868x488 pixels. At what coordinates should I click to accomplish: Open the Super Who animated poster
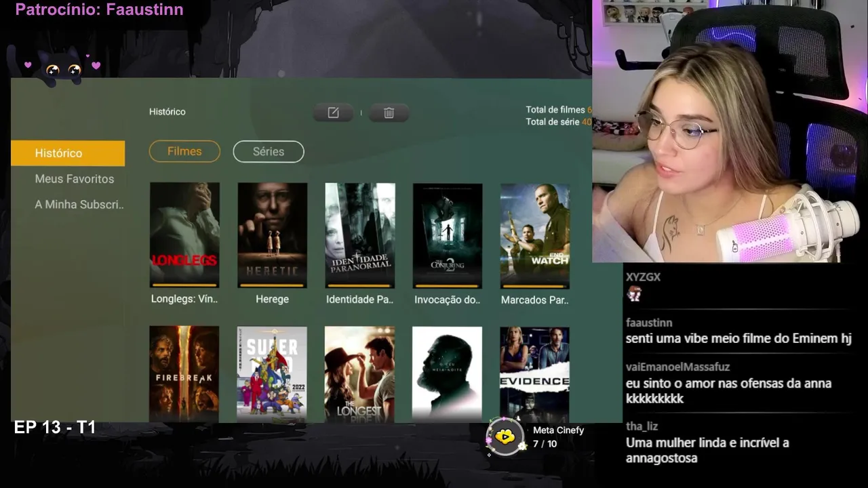pyautogui.click(x=272, y=374)
